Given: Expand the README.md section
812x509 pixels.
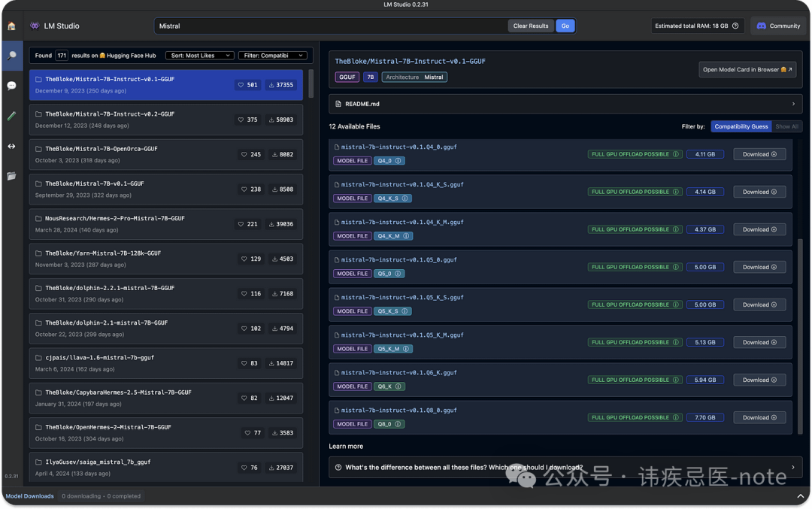Looking at the screenshot, I should click(565, 104).
